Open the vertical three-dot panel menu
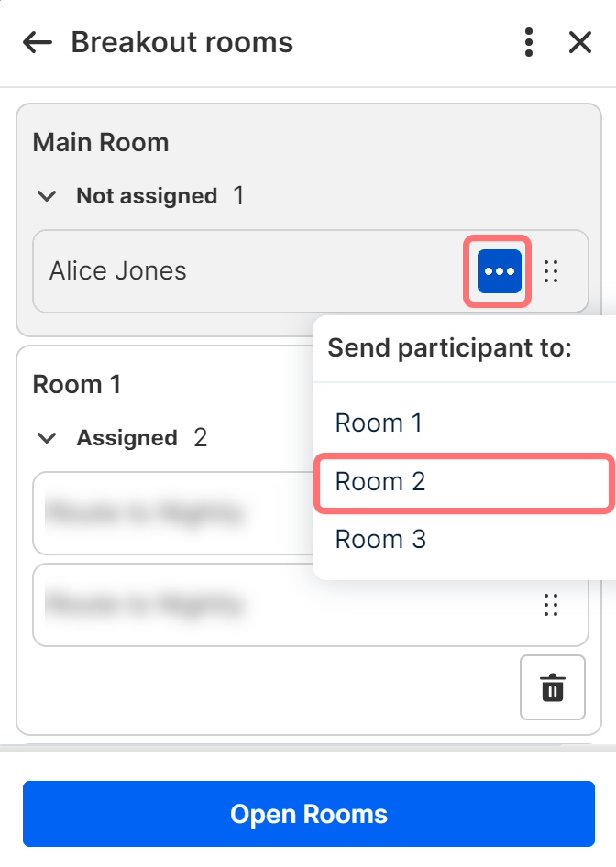The width and height of the screenshot is (616, 867). [528, 42]
